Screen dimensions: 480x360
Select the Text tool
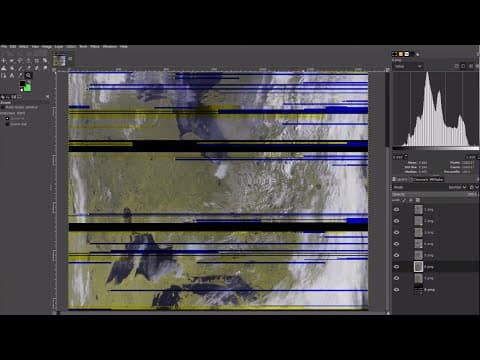click(x=12, y=76)
